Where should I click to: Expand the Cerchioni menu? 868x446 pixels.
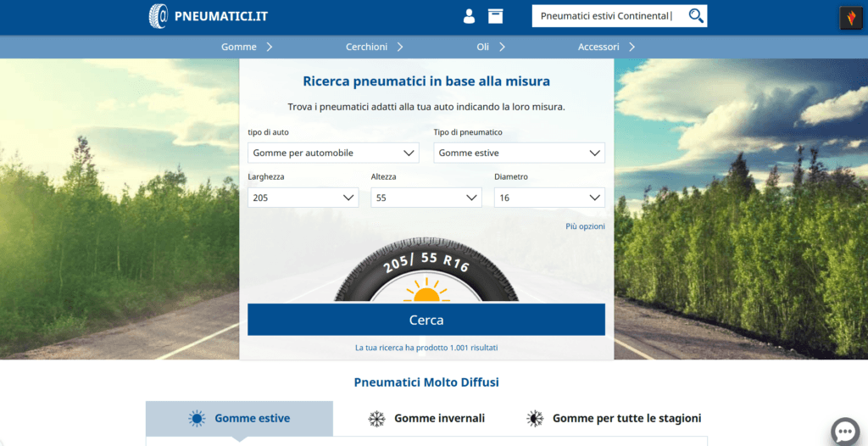(x=374, y=47)
